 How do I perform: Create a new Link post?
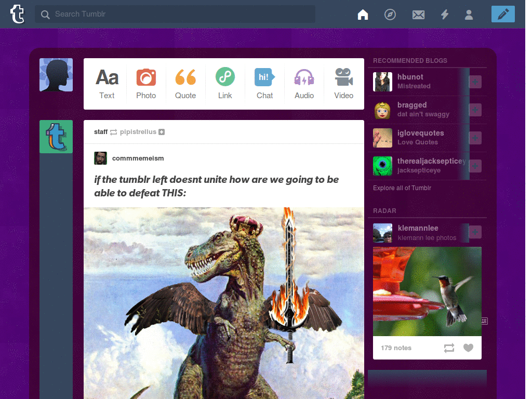point(225,84)
